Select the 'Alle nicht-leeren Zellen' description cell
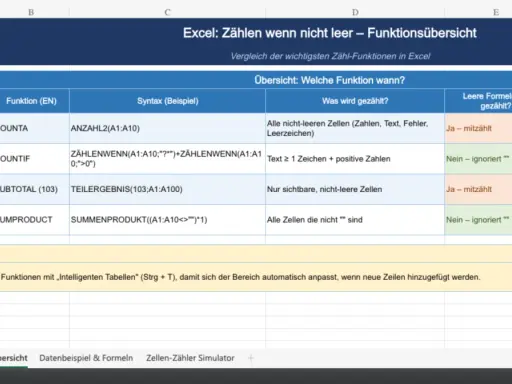The image size is (512, 384). [x=355, y=128]
